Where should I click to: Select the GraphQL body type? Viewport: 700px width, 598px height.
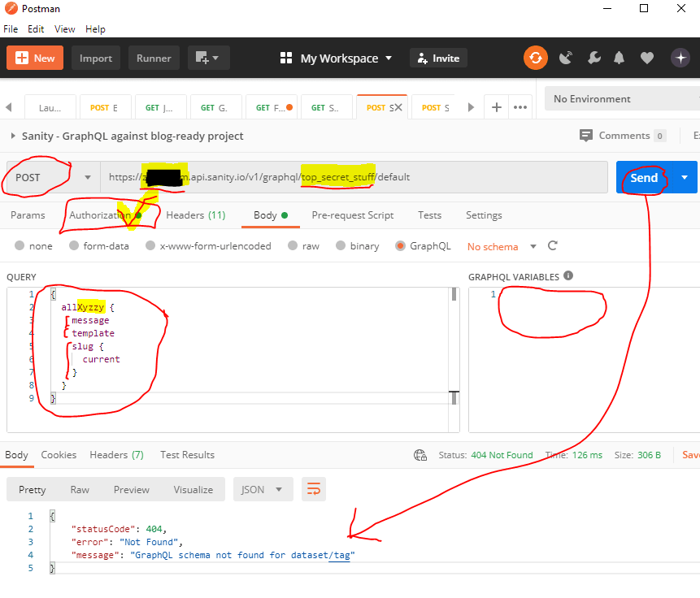click(401, 245)
